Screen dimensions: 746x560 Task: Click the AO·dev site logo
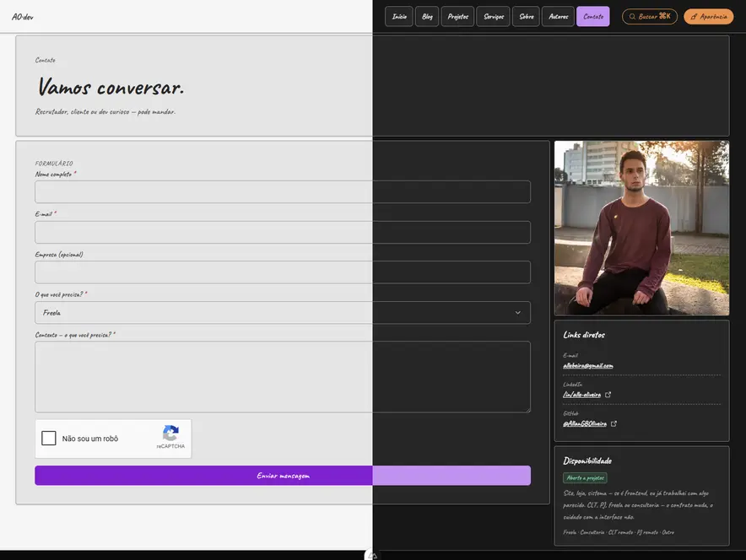click(22, 17)
